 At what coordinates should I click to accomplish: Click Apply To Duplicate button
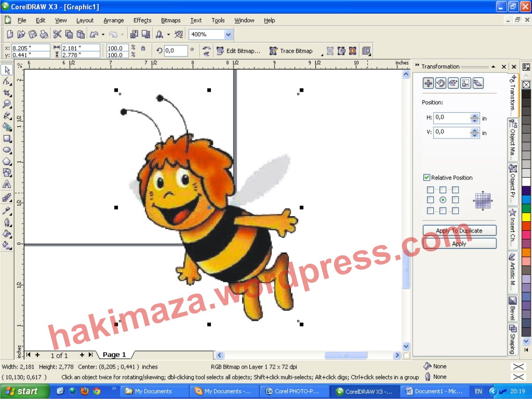(x=459, y=231)
